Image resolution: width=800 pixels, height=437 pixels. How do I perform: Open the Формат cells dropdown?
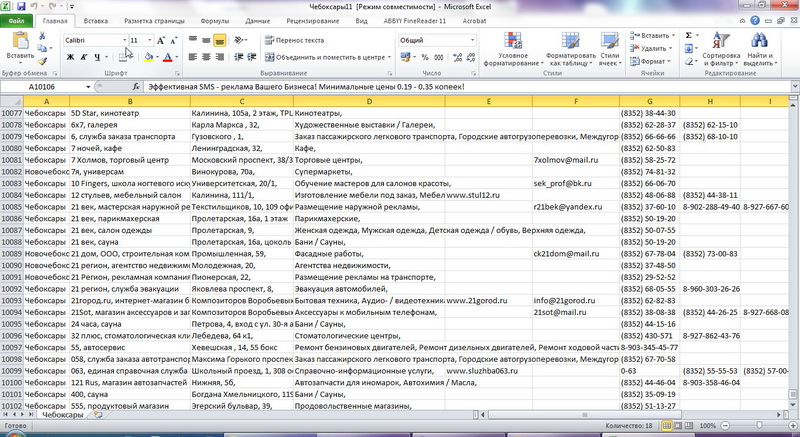click(x=651, y=61)
